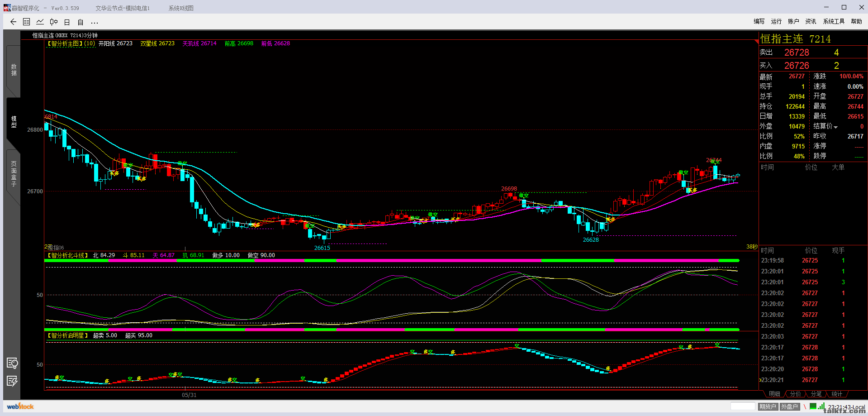
Task: Click the trade row at 23:20:21
Action: [813, 380]
